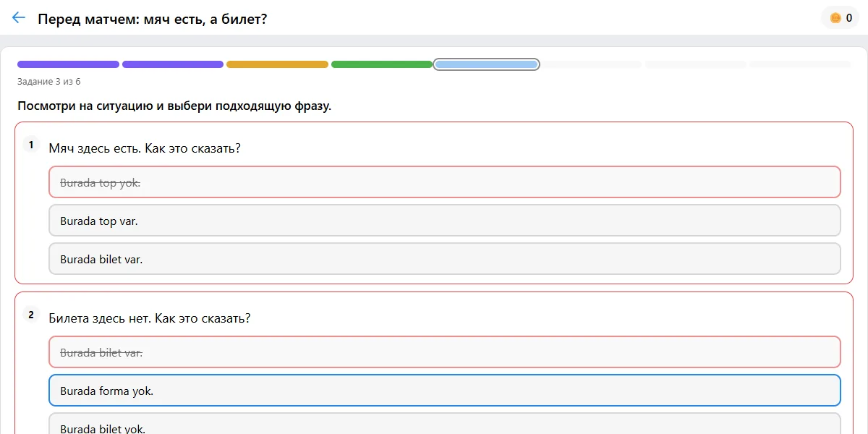Open the orange progress segment
868x434 pixels.
click(277, 64)
